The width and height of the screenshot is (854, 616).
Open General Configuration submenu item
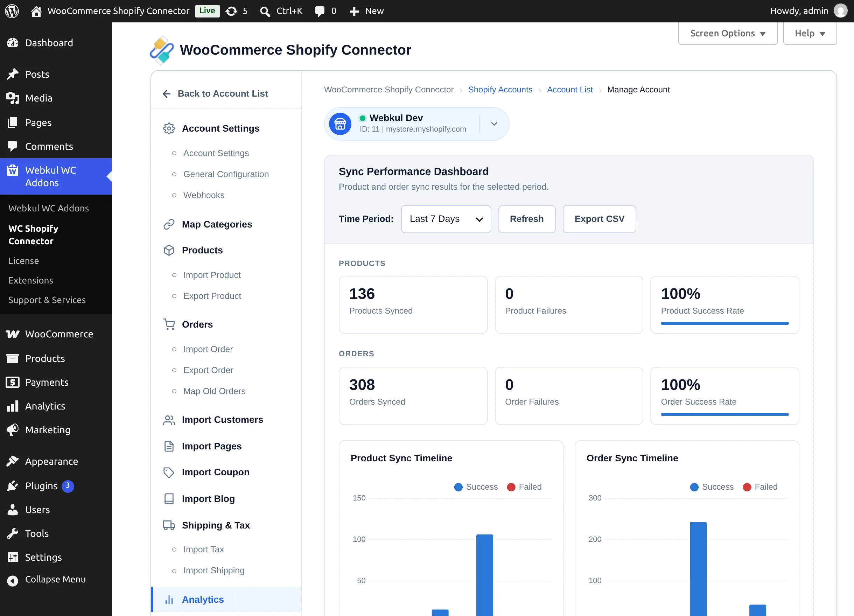point(226,174)
